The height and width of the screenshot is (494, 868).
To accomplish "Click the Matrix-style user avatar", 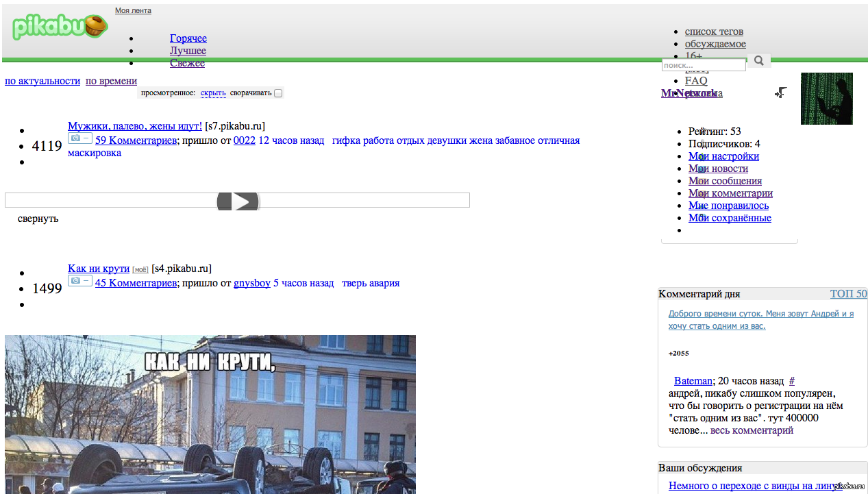I will tap(826, 99).
